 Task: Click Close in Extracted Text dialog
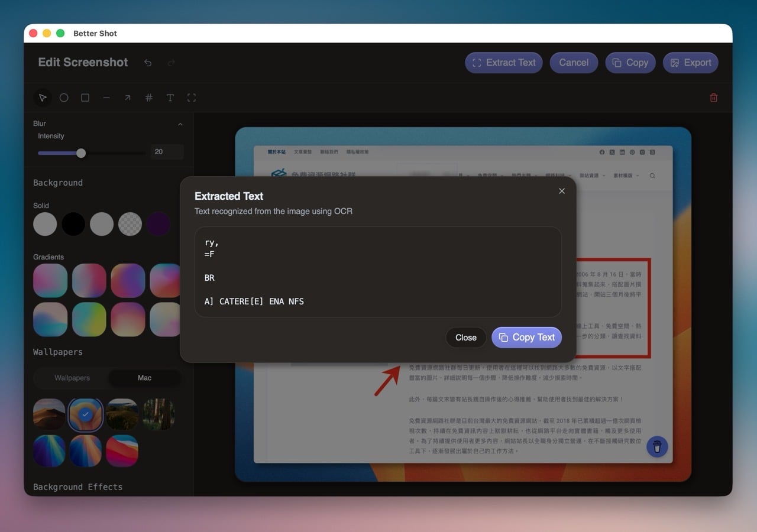click(465, 338)
